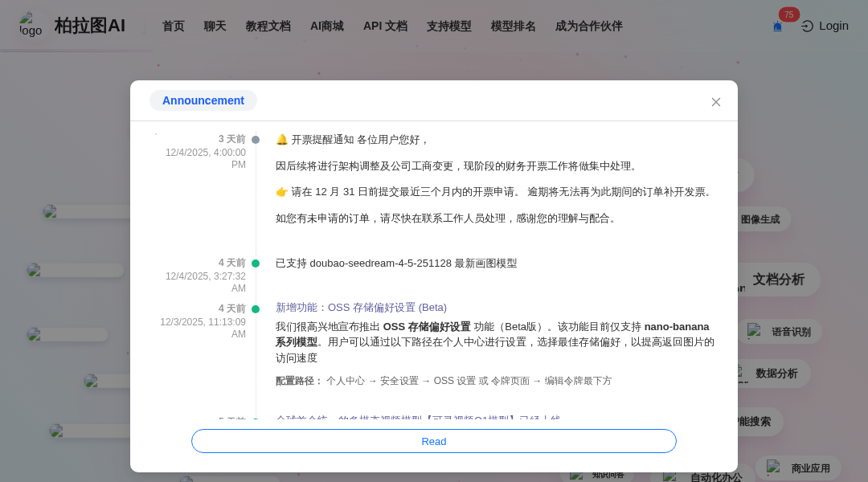Dismiss the Announcement dialog with the X

[715, 102]
